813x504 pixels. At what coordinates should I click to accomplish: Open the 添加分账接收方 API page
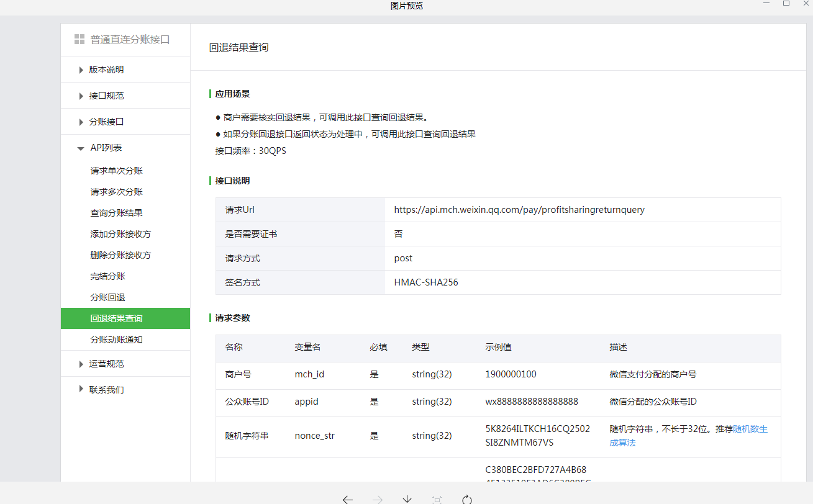[x=120, y=234]
